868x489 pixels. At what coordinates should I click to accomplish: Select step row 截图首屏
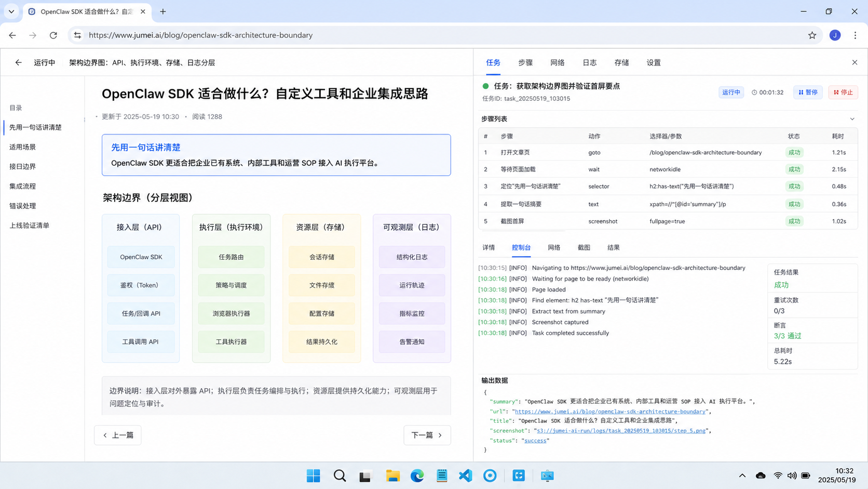click(x=668, y=221)
